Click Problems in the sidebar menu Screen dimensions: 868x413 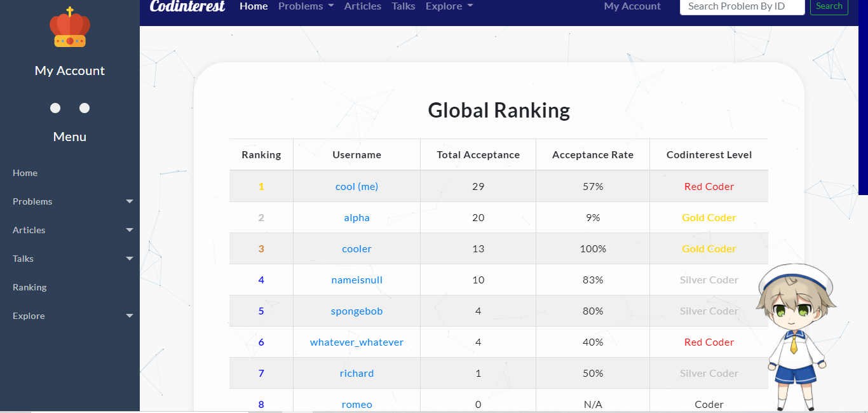click(32, 201)
